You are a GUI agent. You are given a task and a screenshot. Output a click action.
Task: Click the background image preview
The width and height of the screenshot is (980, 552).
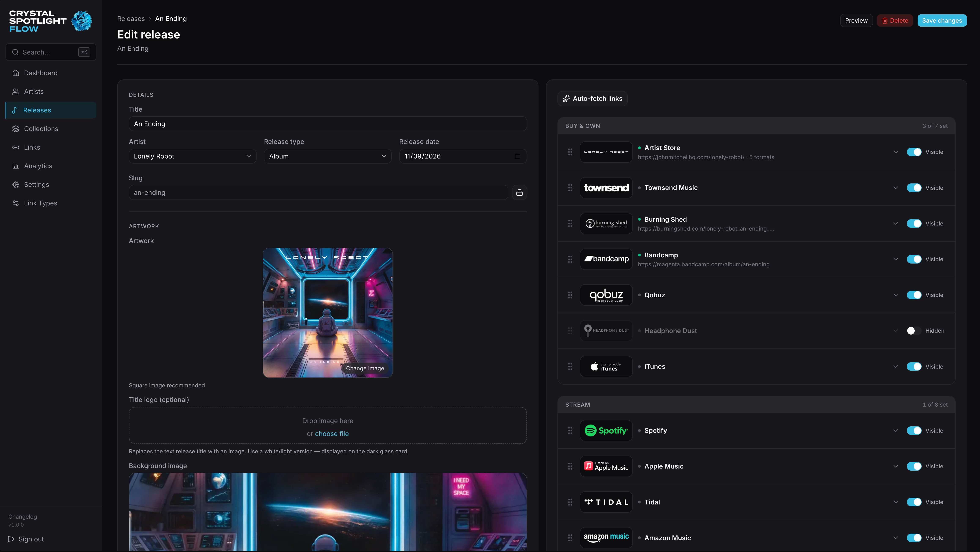328,512
